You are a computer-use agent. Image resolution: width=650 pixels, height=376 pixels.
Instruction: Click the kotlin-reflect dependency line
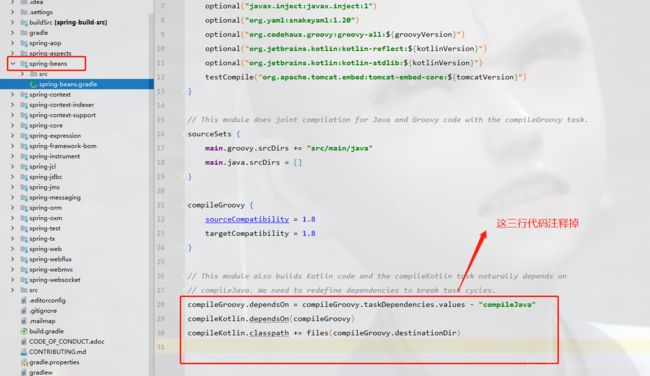346,49
